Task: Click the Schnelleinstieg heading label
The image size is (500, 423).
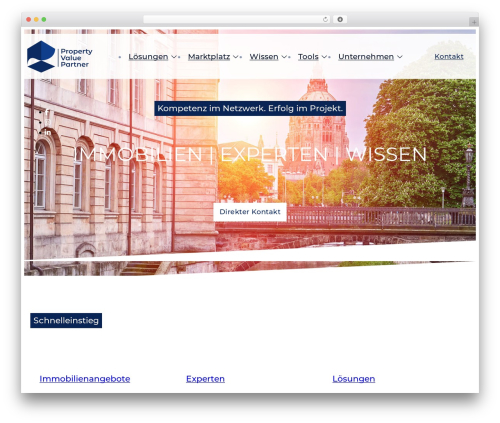Action: 66,320
